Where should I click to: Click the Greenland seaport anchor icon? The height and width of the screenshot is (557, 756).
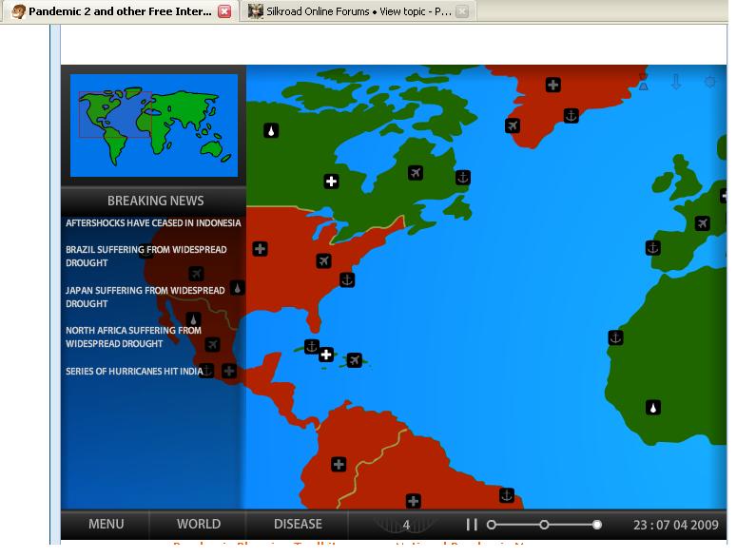(x=571, y=116)
